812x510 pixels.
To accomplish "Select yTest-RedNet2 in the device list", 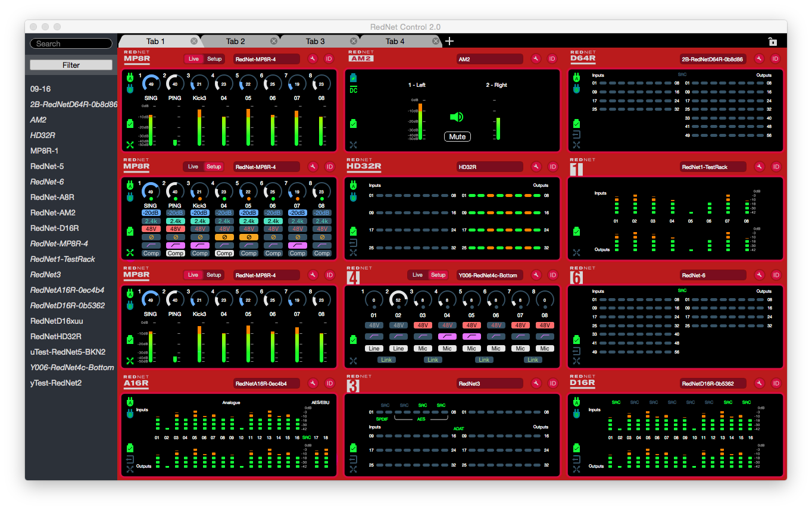I will [x=56, y=383].
